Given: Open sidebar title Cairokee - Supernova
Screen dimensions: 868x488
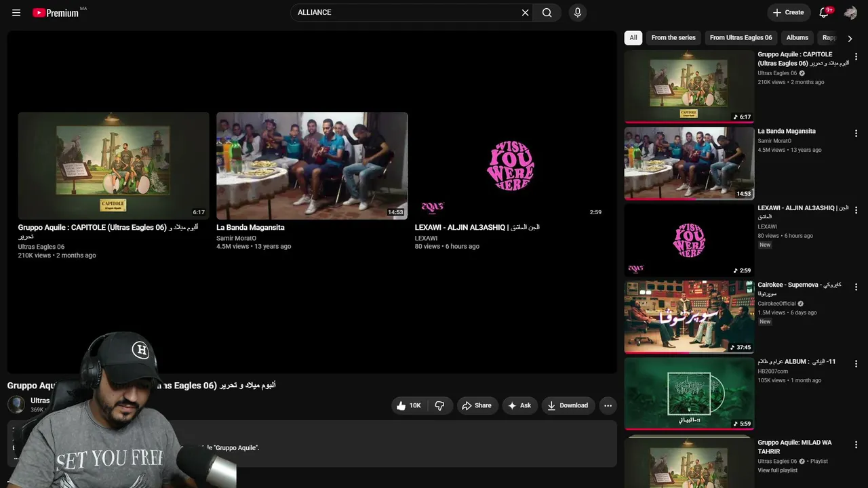Looking at the screenshot, I should pyautogui.click(x=800, y=289).
